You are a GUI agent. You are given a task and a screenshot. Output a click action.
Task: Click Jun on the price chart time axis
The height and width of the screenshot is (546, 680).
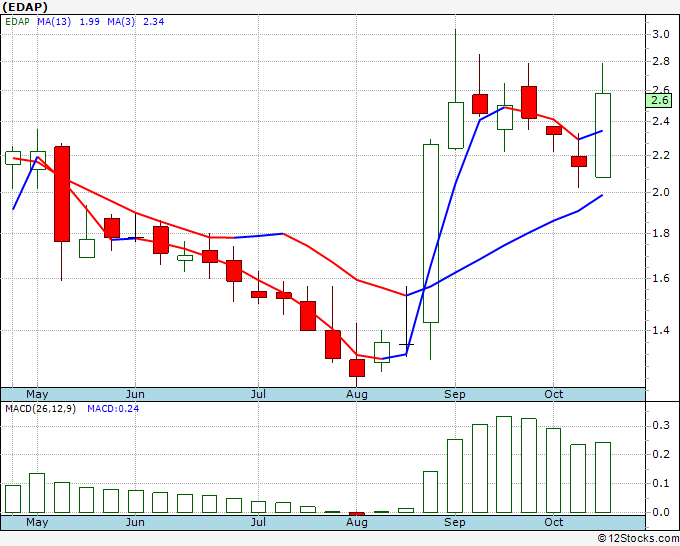(135, 394)
